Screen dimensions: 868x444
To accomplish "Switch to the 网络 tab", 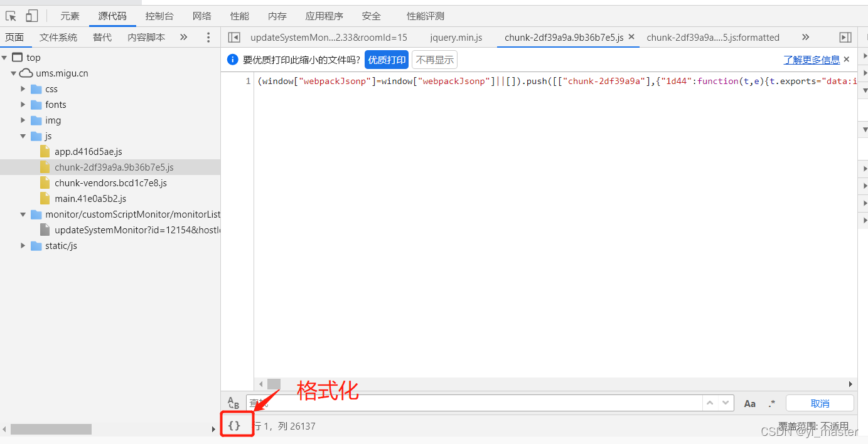I will 202,16.
